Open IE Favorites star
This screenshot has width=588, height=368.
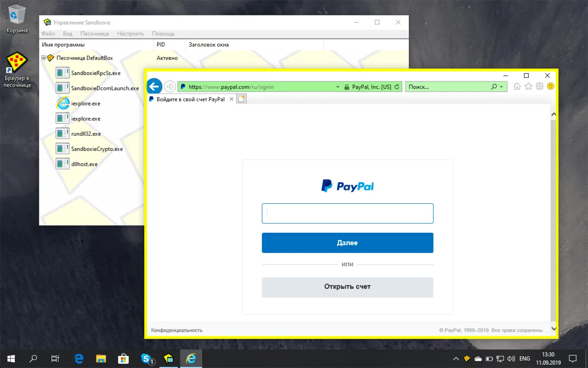[x=528, y=86]
